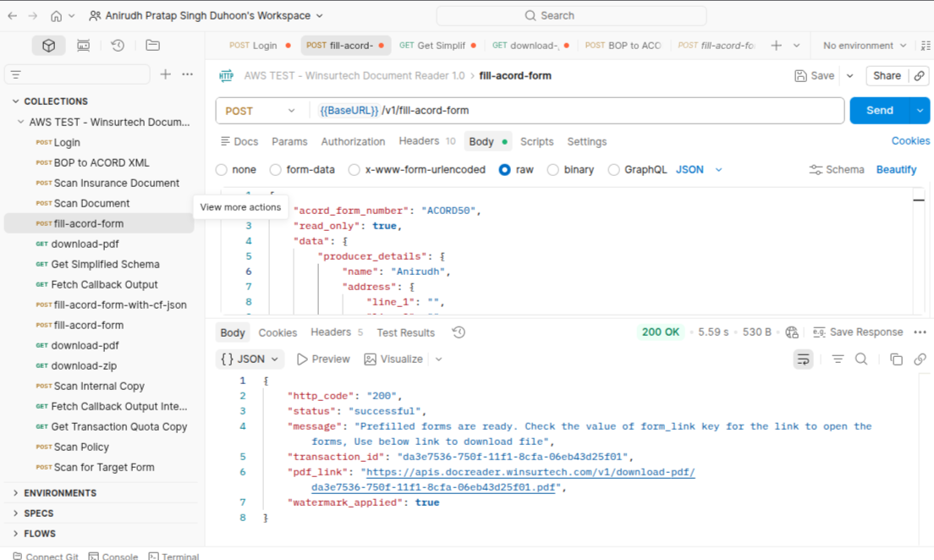Click the request URL input field
This screenshot has height=560, width=934.
(577, 111)
